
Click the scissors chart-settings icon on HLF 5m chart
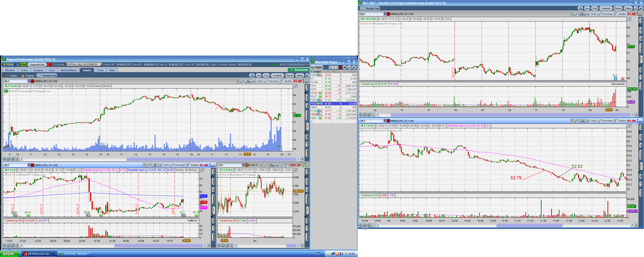[238, 81]
